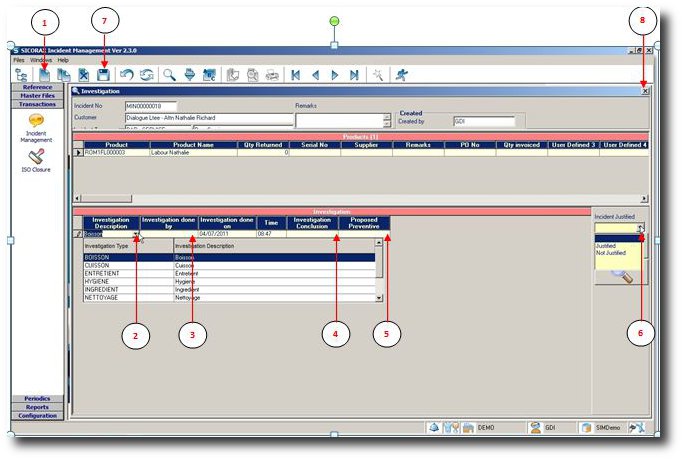683x460 pixels.
Task: Open the Reports panel section
Action: coord(37,407)
